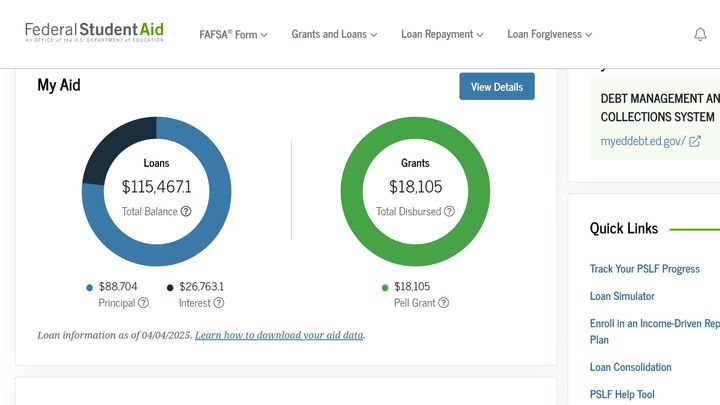Screen dimensions: 720x405
Task: Click the Quick Links heading
Action: coord(624,228)
